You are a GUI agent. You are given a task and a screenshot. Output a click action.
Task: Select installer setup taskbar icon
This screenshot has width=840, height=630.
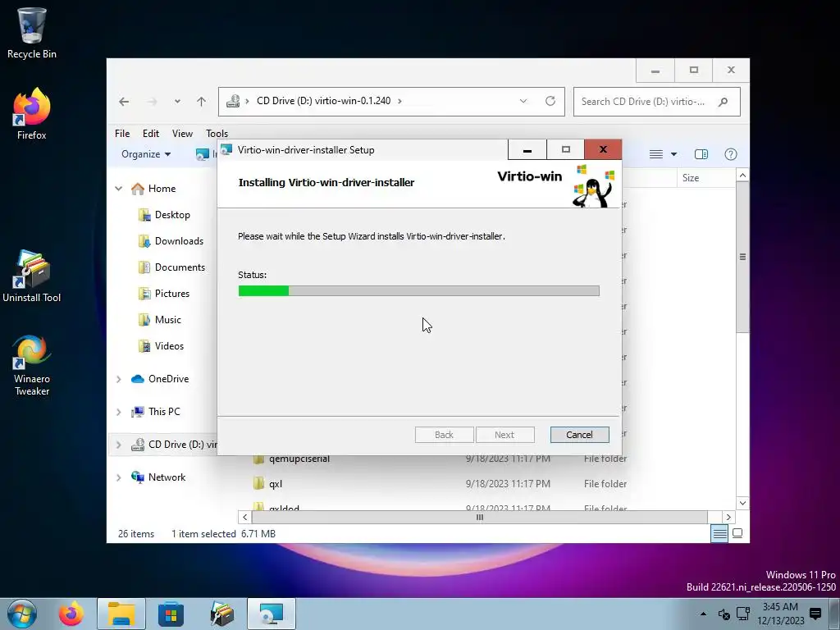pos(272,614)
